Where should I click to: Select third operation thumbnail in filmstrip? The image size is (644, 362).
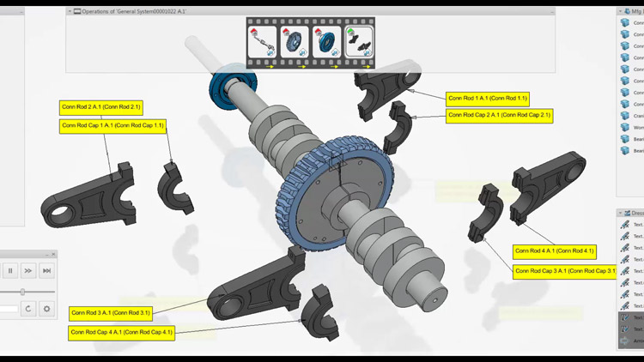click(327, 42)
